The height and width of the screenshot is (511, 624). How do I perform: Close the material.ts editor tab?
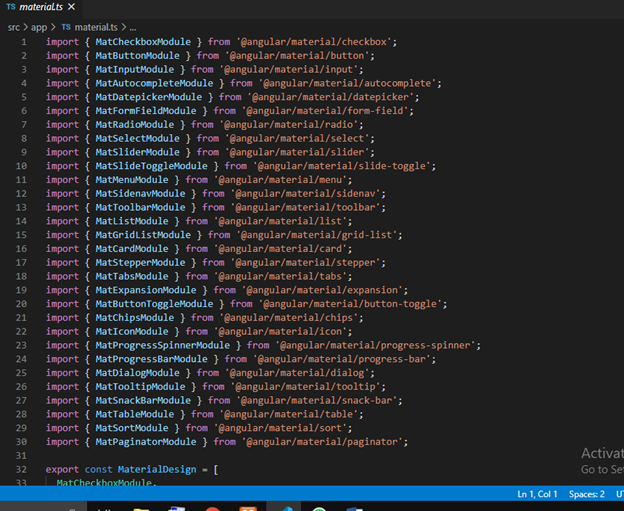click(x=71, y=7)
